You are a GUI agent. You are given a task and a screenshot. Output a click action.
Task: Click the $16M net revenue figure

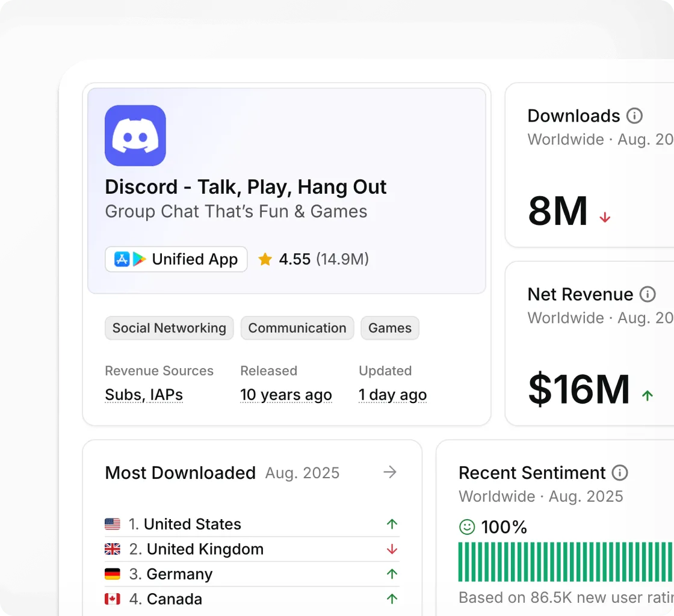click(x=579, y=389)
